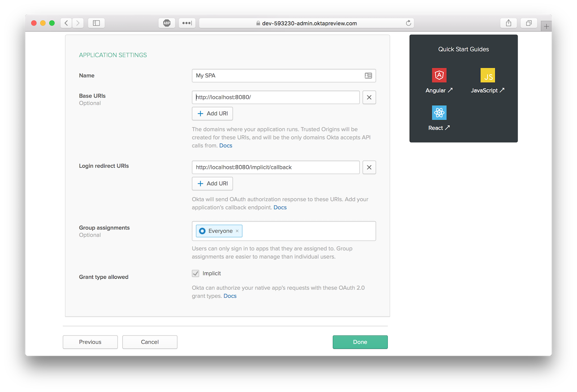Viewport: 577px width, 392px height.
Task: Add another Base URI
Action: point(212,114)
